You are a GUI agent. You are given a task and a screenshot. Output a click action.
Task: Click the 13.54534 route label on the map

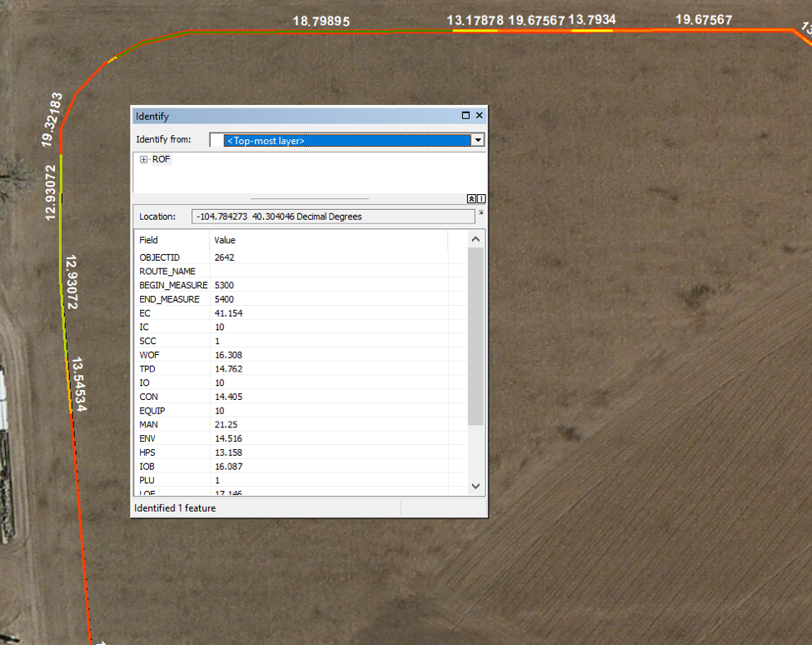click(x=78, y=384)
